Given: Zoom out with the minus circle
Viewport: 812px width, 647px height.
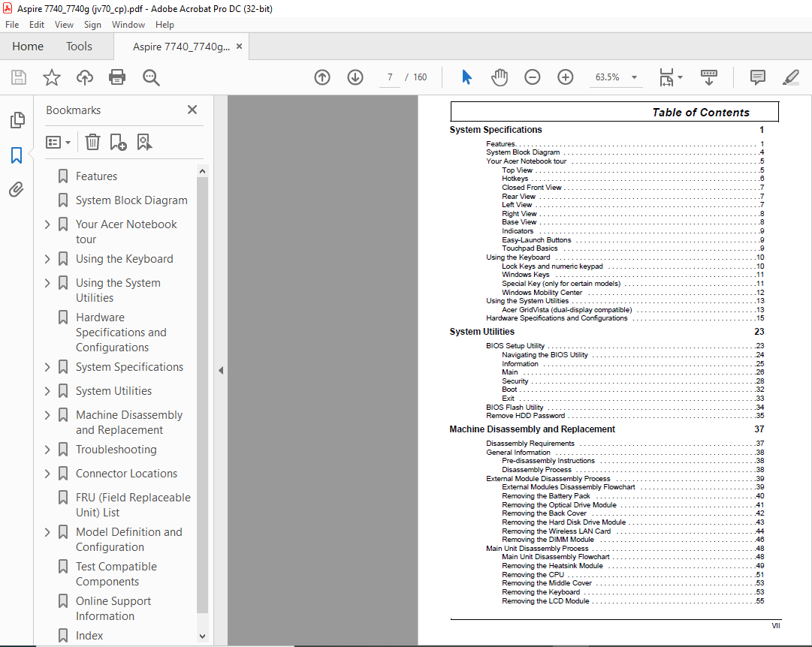Looking at the screenshot, I should [533, 77].
